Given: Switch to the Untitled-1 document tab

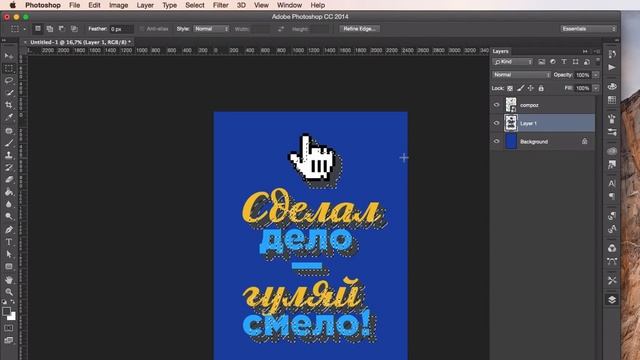Looking at the screenshot, I should [80, 42].
